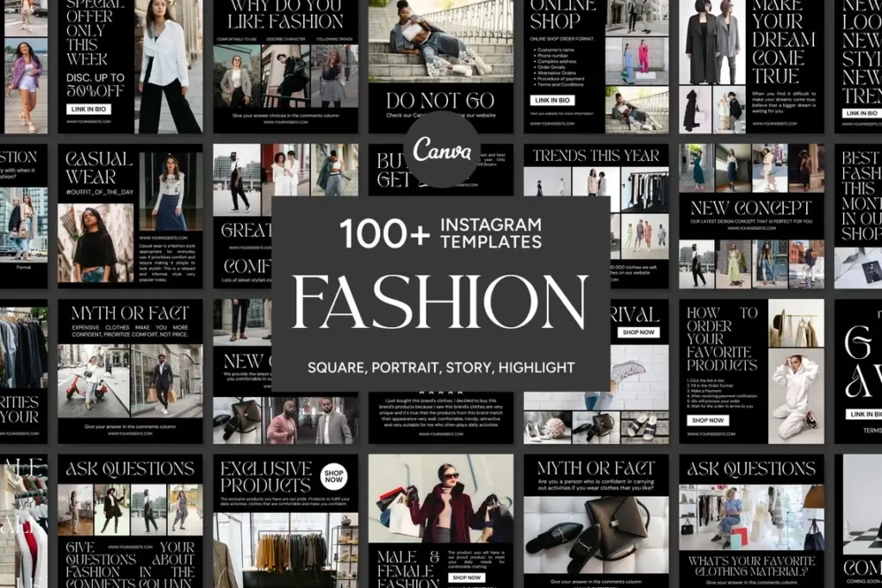Open the Why Do You Like Fashion template
Viewport: 882px width, 588px height.
coord(285,18)
